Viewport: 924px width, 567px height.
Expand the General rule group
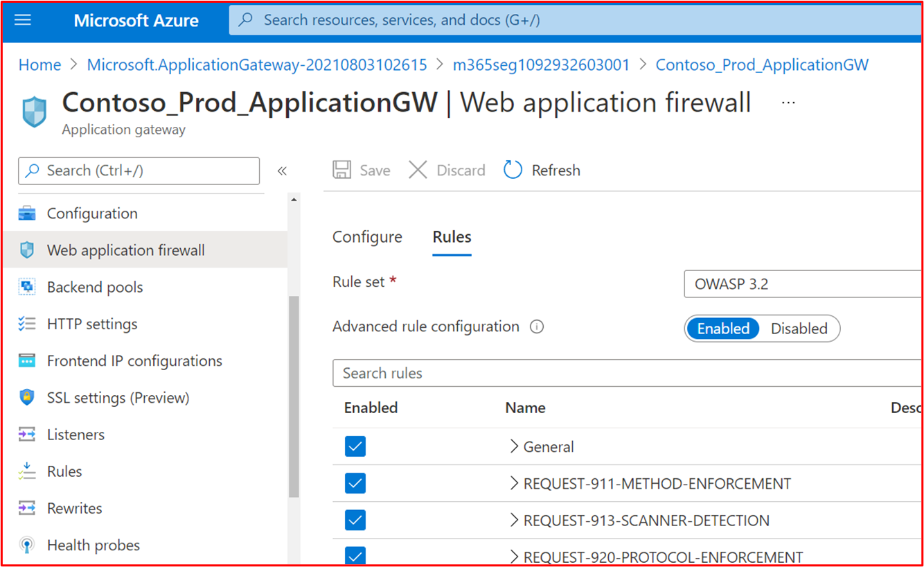tap(514, 446)
